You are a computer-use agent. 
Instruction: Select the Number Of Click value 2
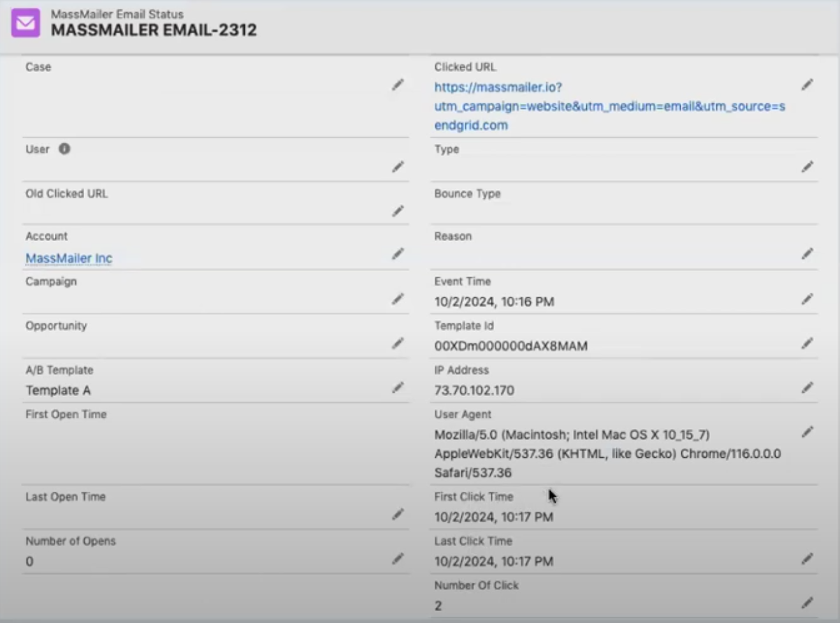click(x=438, y=606)
